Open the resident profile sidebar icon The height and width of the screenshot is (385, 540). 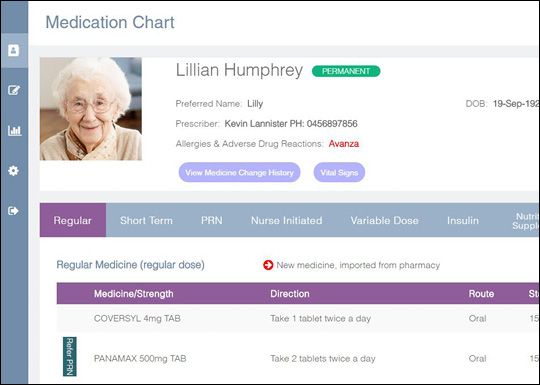(14, 50)
